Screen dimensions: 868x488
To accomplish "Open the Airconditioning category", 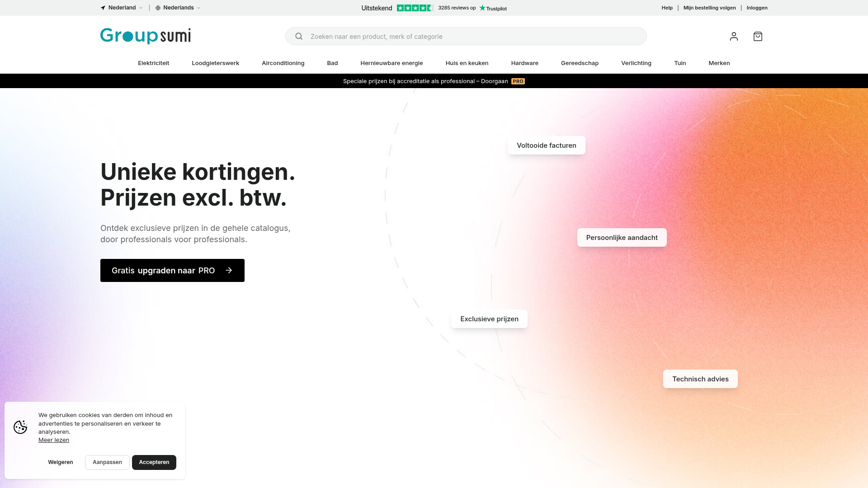I will pos(283,63).
